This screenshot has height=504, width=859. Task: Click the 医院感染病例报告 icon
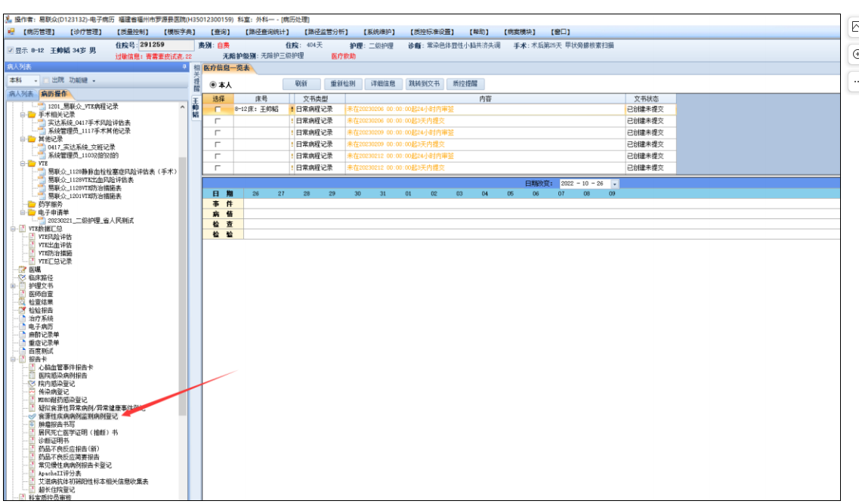32,376
